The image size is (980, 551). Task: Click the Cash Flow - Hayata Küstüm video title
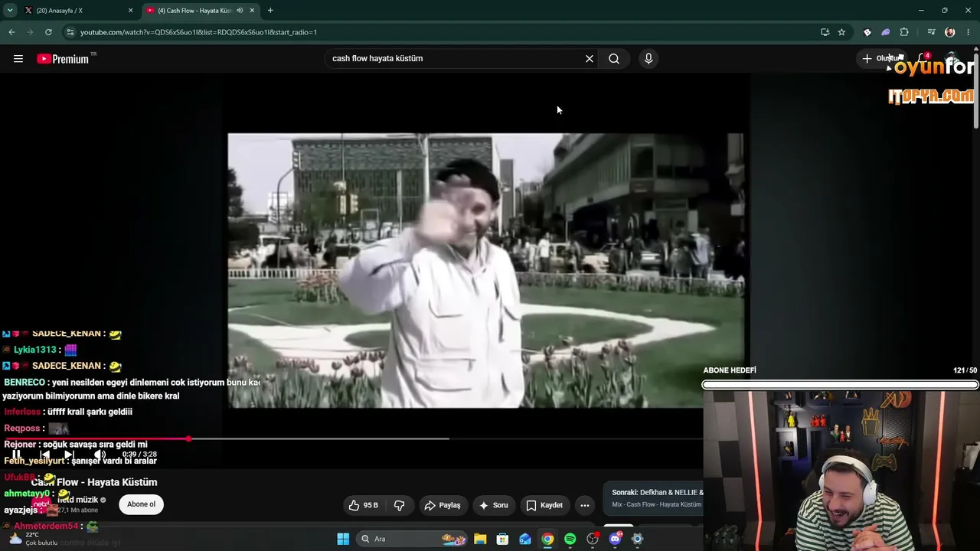[x=94, y=482]
